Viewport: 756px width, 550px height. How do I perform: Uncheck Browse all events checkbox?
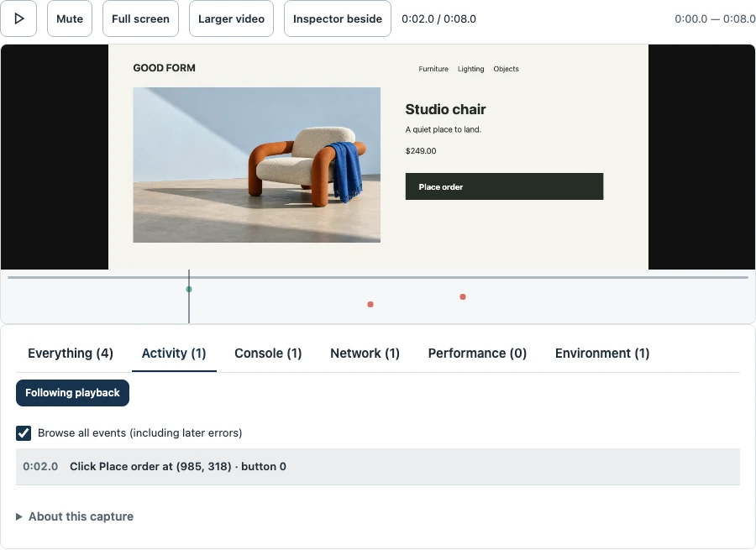point(24,433)
